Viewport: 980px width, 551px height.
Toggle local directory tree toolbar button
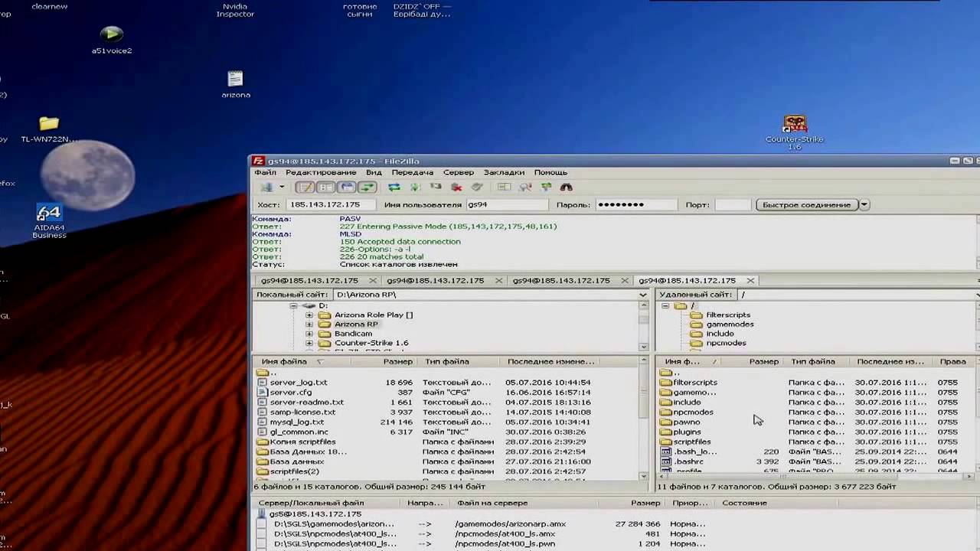(x=326, y=187)
